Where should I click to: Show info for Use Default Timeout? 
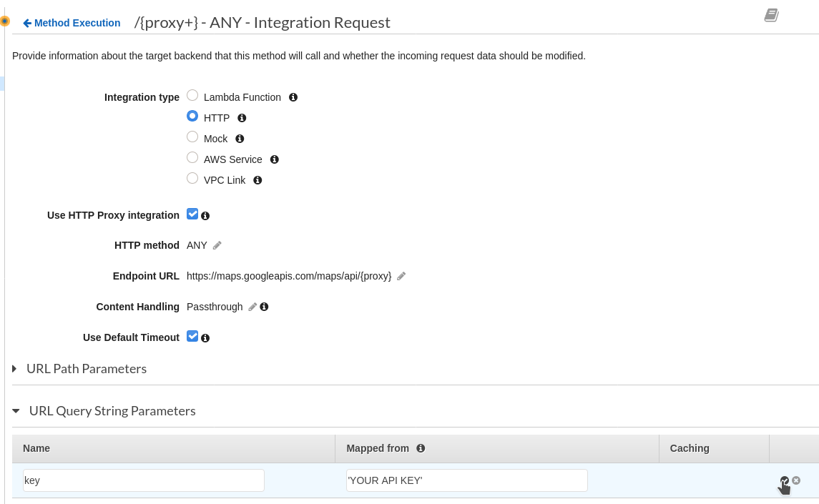205,338
